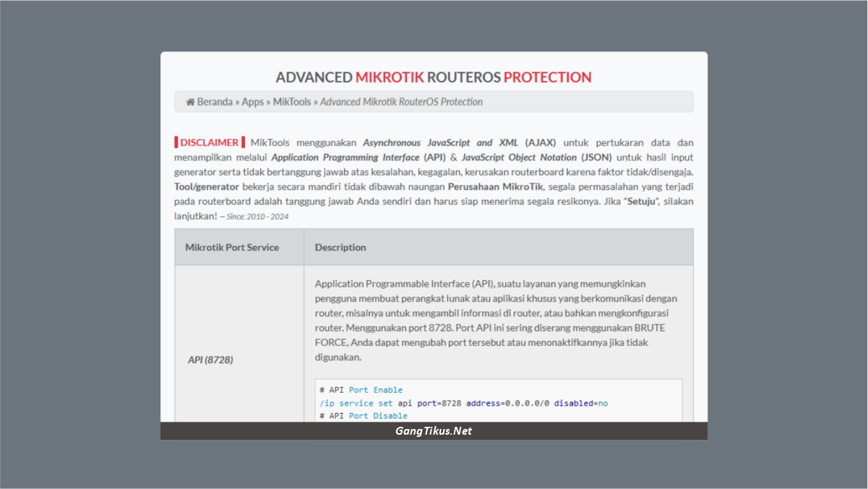Click the page title ADVANCED MIKROTIK ROUTEROS PROTECTION

433,77
